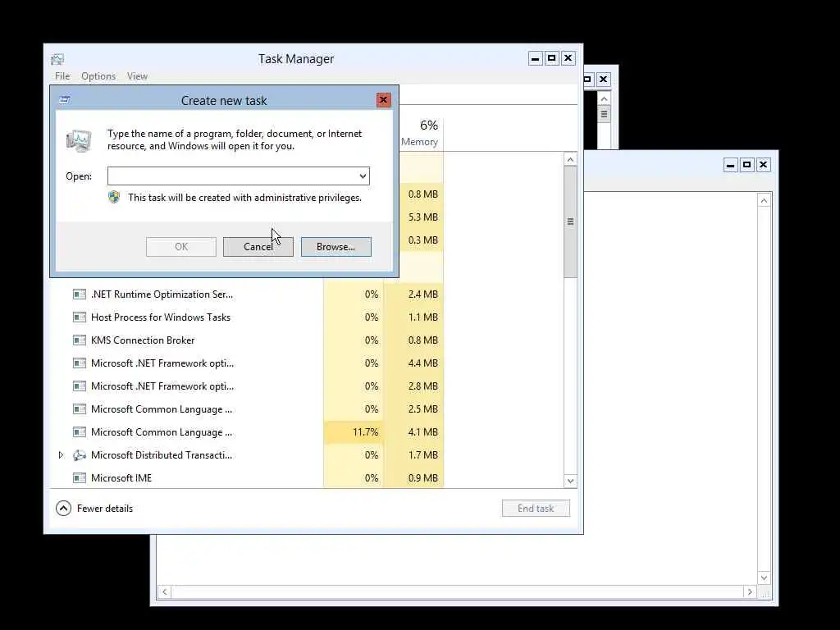
Task: Open the View menu in Task Manager
Action: [x=137, y=76]
